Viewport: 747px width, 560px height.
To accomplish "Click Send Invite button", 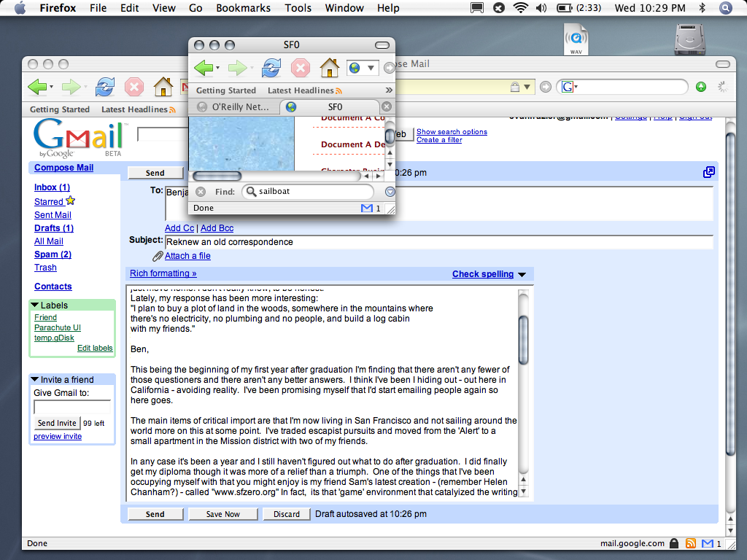I will (57, 423).
